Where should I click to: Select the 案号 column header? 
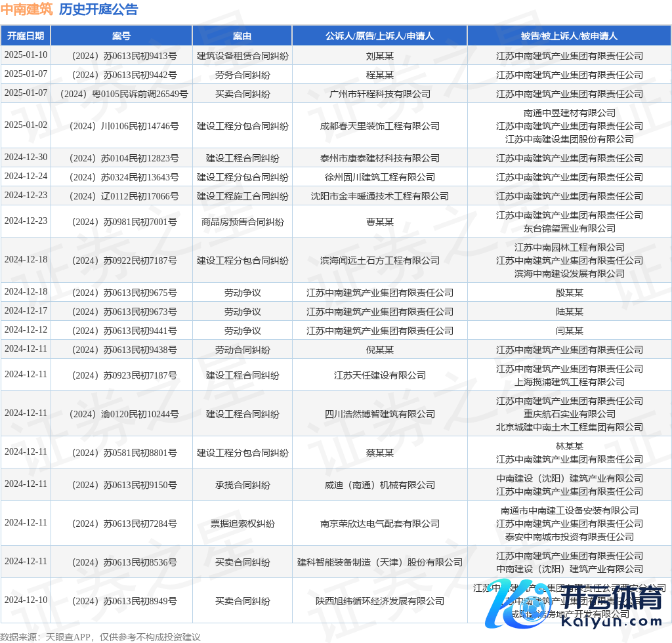pyautogui.click(x=121, y=36)
